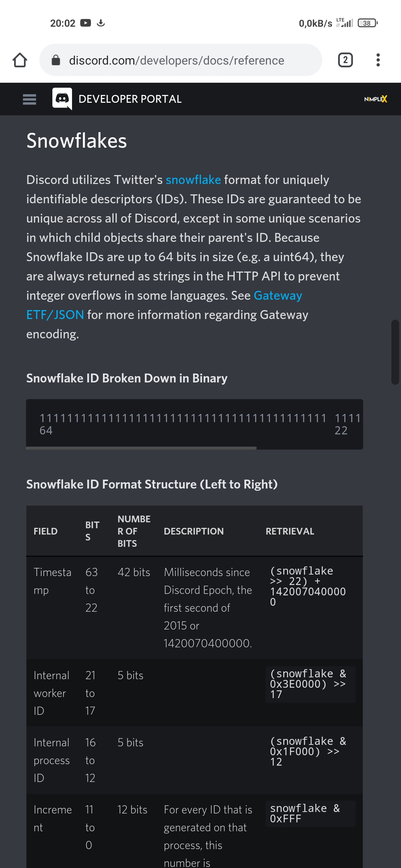
Task: Open the NimpleX user profile
Action: (x=376, y=99)
